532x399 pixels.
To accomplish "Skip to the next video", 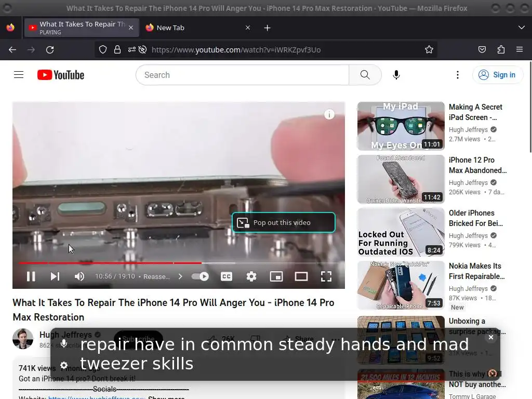I will pos(55,276).
